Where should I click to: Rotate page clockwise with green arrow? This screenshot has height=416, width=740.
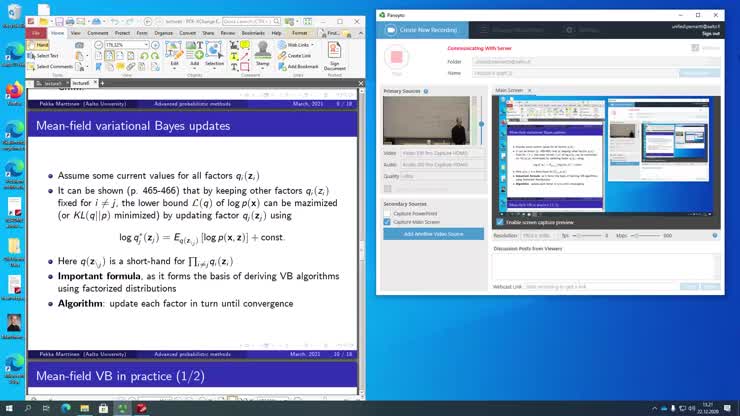click(155, 56)
